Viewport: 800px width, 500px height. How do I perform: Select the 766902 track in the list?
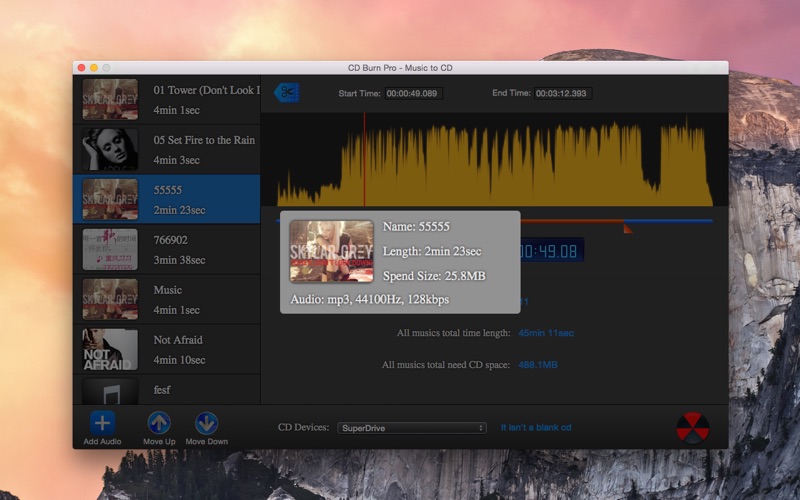[167, 249]
